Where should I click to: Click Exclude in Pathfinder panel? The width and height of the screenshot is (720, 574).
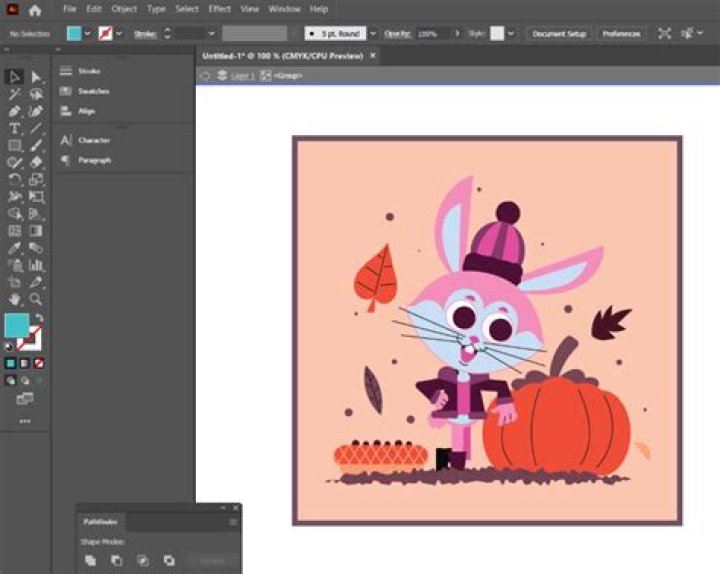click(x=169, y=560)
